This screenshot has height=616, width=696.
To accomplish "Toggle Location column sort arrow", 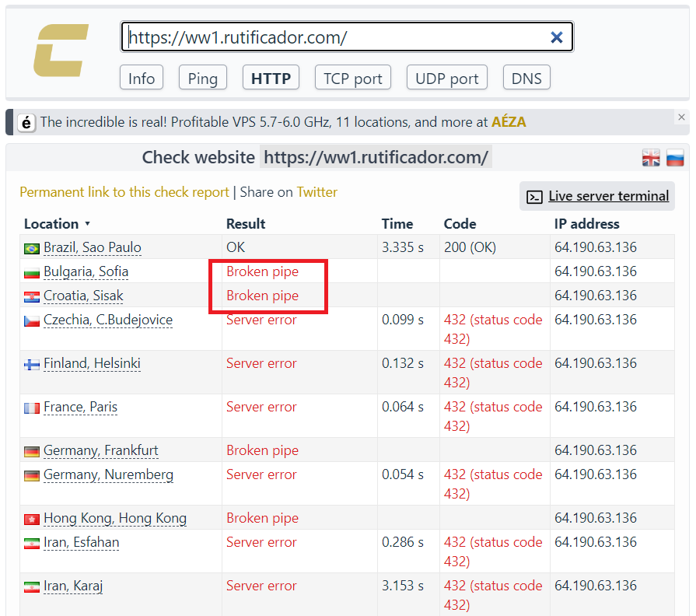I will pos(87,224).
